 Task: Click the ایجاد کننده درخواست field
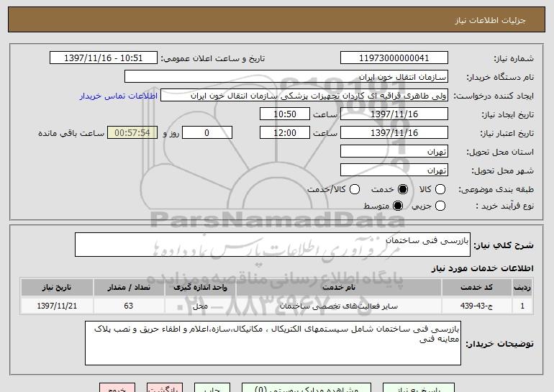(x=304, y=96)
